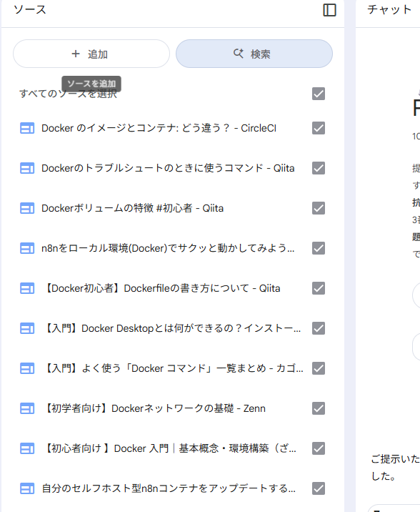Open source Docker のイメージとコンテナ: どう違う？
The image size is (420, 512).
click(159, 128)
